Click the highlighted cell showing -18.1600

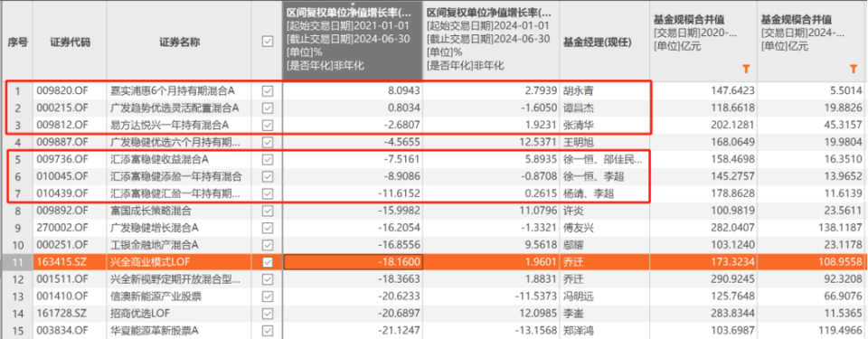[354, 262]
